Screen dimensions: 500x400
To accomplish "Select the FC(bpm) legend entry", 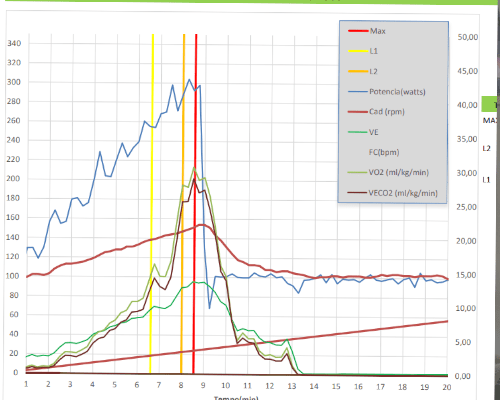I will (x=384, y=152).
